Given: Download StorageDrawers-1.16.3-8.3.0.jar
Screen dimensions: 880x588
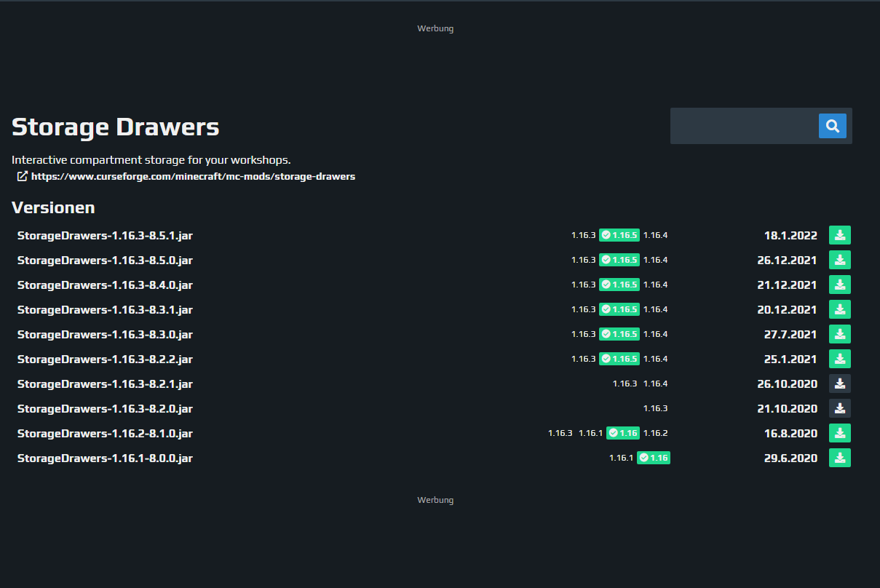Looking at the screenshot, I should point(840,334).
